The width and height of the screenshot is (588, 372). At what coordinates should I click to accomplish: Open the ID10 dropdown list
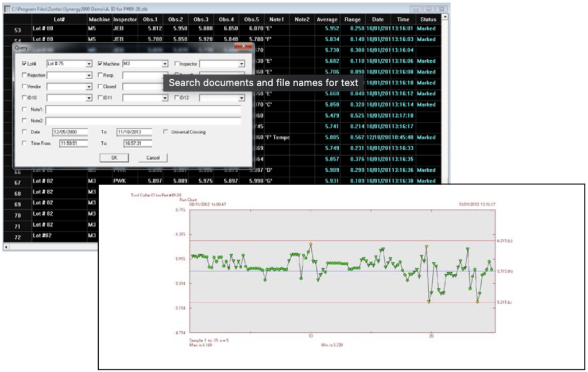pyautogui.click(x=89, y=98)
